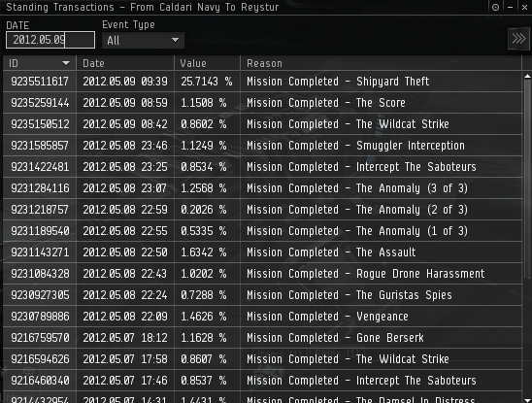Select 'Gone Berserk' mission row
532x403 pixels.
point(262,338)
